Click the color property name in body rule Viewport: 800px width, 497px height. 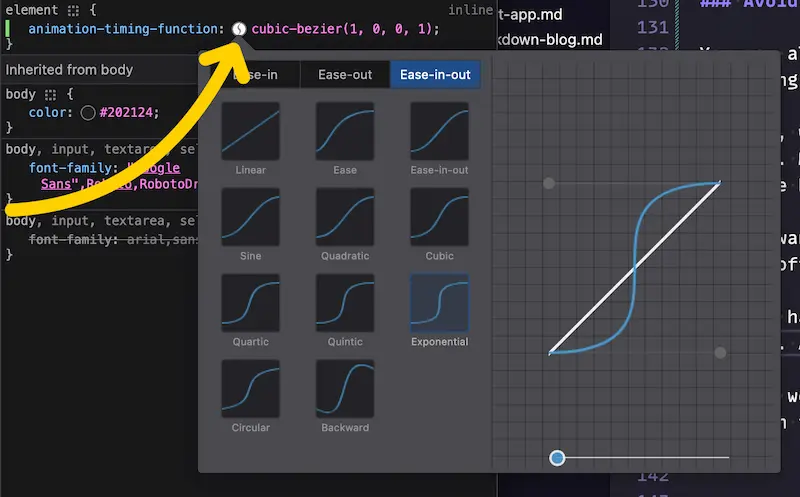click(x=47, y=113)
